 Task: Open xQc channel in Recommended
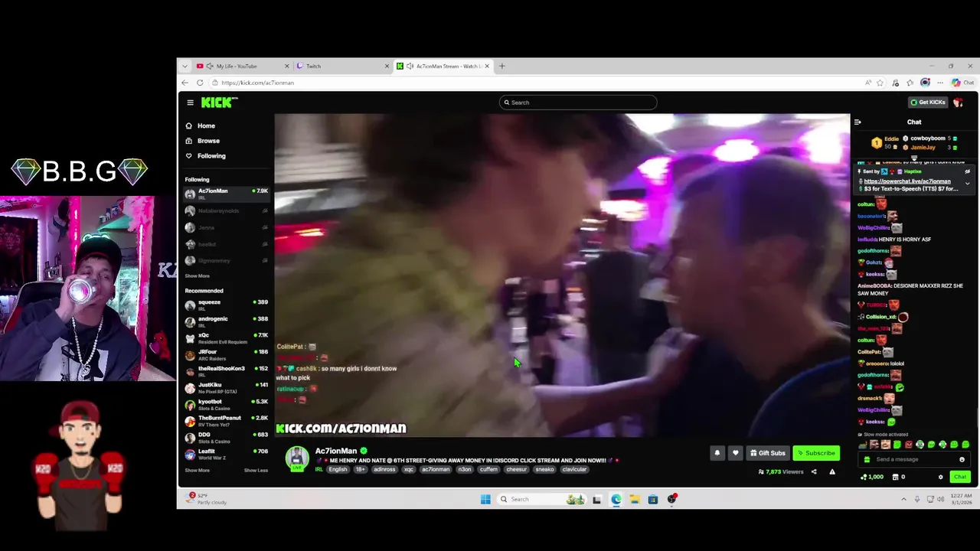click(x=227, y=337)
